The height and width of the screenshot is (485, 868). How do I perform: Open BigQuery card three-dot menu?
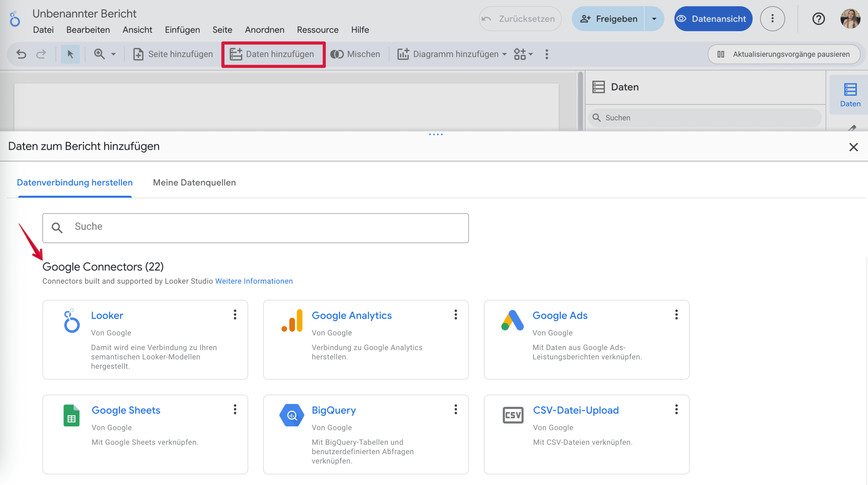coord(456,410)
